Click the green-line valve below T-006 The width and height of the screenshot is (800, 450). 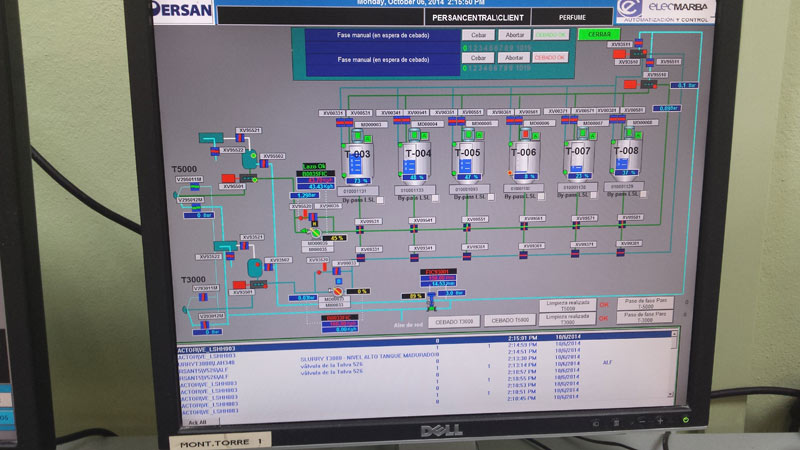coord(524,226)
